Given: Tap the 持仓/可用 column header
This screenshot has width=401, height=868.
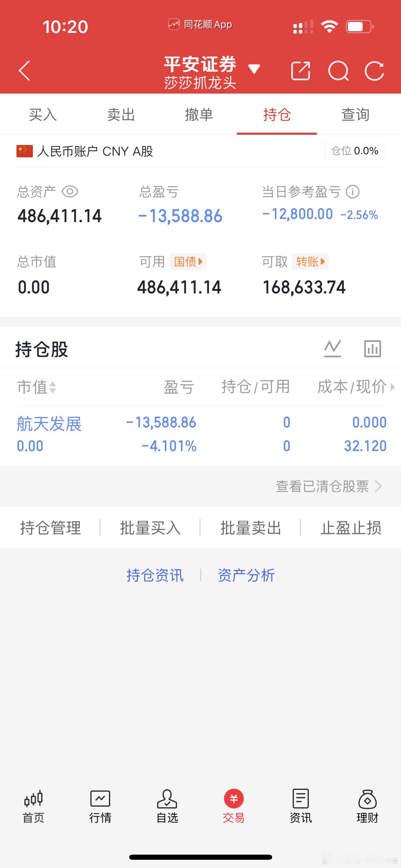Looking at the screenshot, I should pyautogui.click(x=256, y=387).
